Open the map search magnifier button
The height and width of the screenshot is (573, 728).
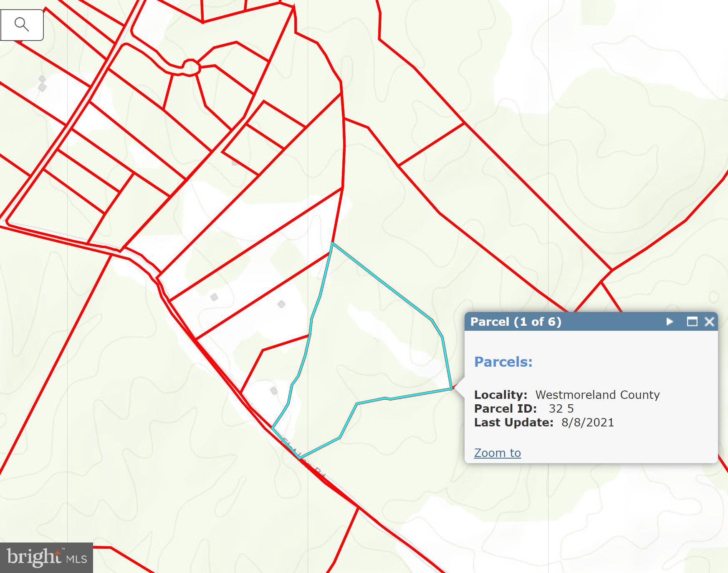coord(22,25)
